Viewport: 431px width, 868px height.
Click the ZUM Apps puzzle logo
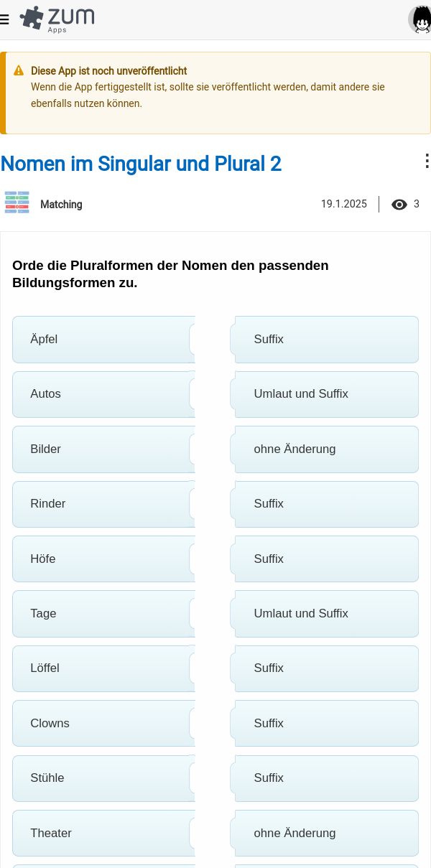point(57,19)
